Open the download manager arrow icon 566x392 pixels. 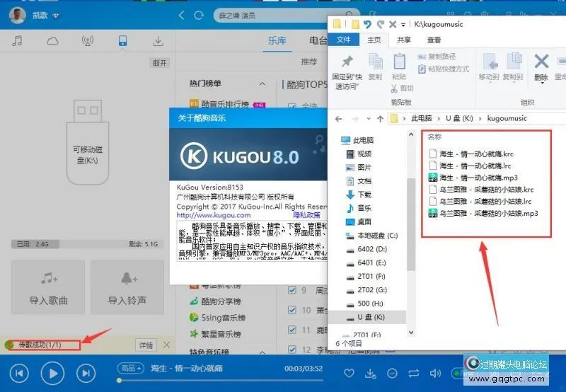click(x=158, y=40)
